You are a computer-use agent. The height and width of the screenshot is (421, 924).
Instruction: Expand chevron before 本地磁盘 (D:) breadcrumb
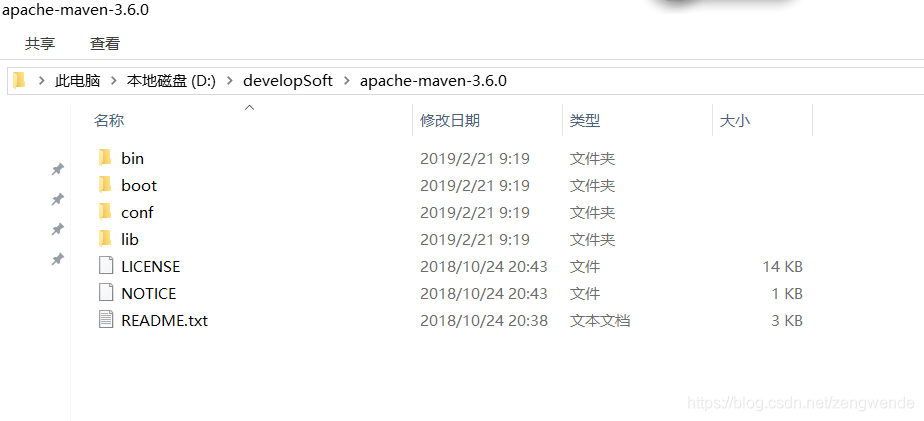113,81
